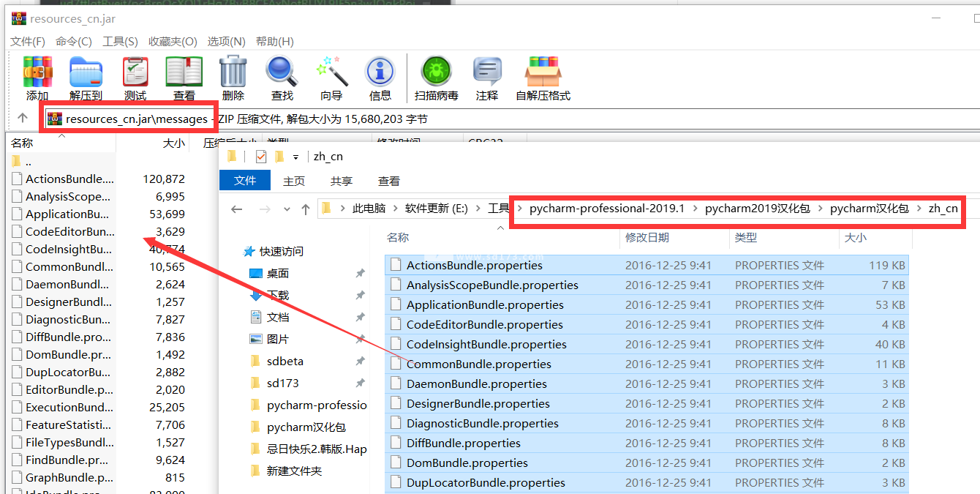Viewport: 980px width, 494px height.
Task: Go up one level in WinRAR archive
Action: (x=23, y=118)
